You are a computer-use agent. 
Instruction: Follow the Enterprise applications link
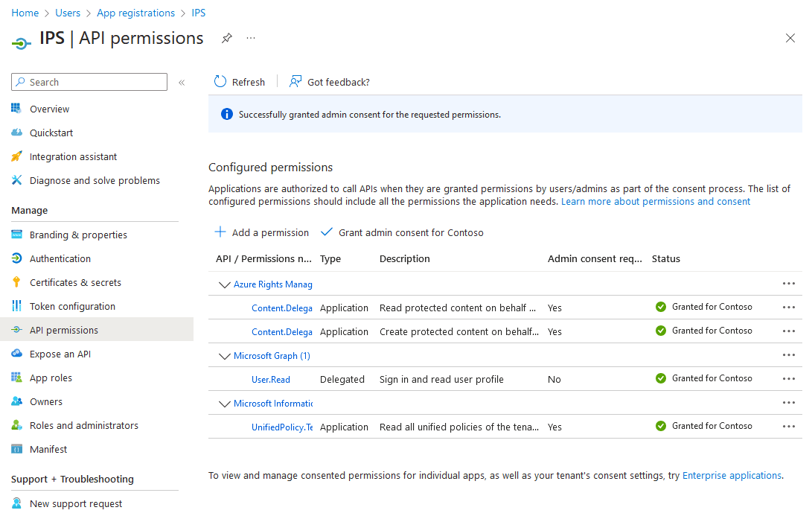pyautogui.click(x=732, y=475)
